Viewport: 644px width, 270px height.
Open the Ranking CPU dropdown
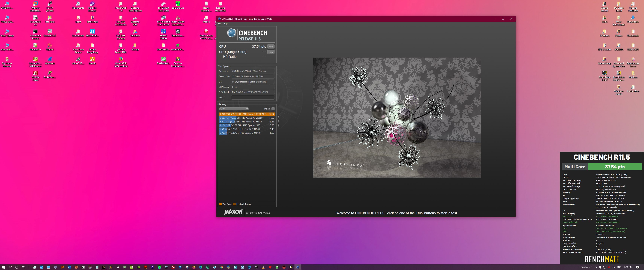pos(234,109)
